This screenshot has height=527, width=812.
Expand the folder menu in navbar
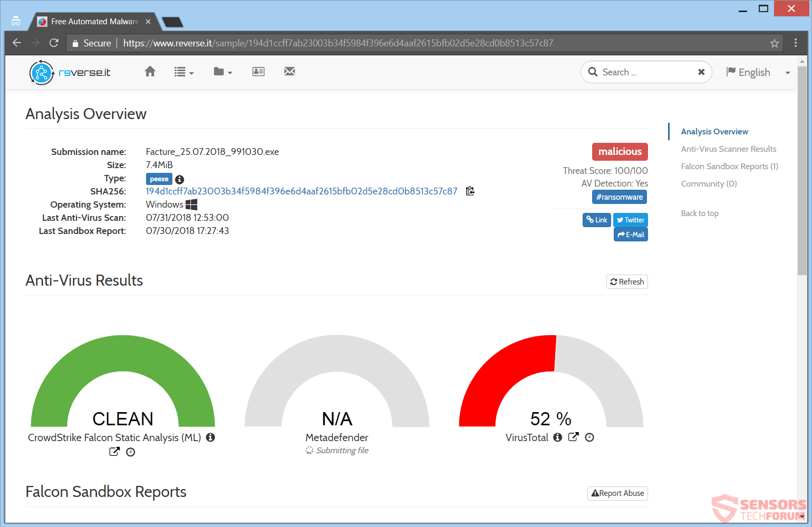[223, 72]
